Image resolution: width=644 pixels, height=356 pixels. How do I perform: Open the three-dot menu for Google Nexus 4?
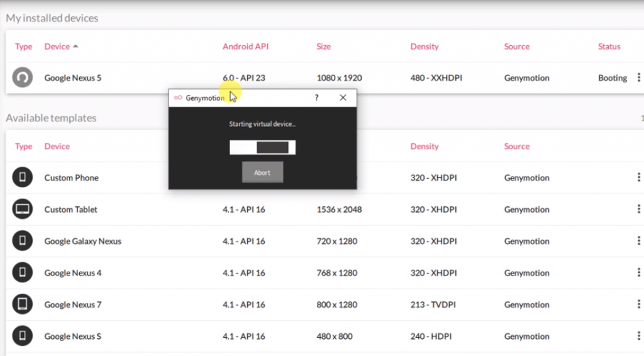(638, 272)
